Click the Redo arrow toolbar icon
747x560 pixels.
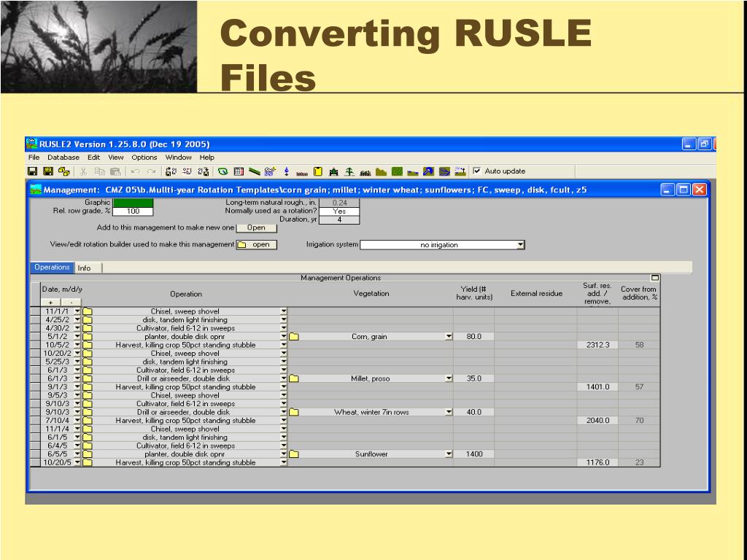tap(152, 171)
